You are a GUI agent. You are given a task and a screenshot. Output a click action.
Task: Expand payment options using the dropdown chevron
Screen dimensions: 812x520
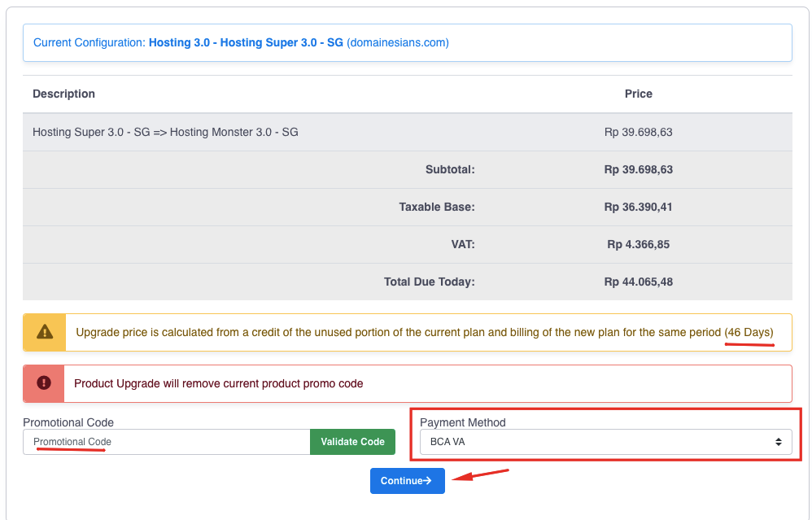pyautogui.click(x=779, y=441)
